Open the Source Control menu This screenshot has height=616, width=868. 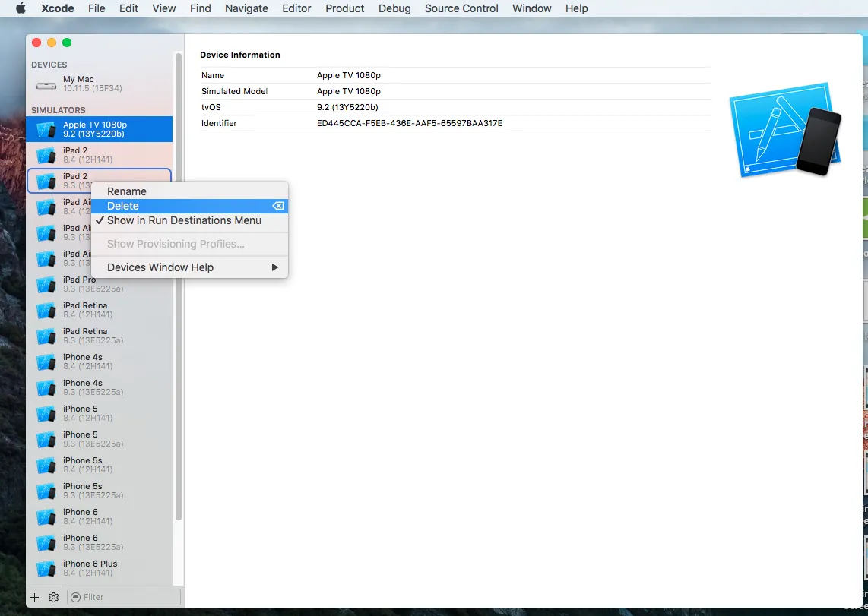(461, 8)
